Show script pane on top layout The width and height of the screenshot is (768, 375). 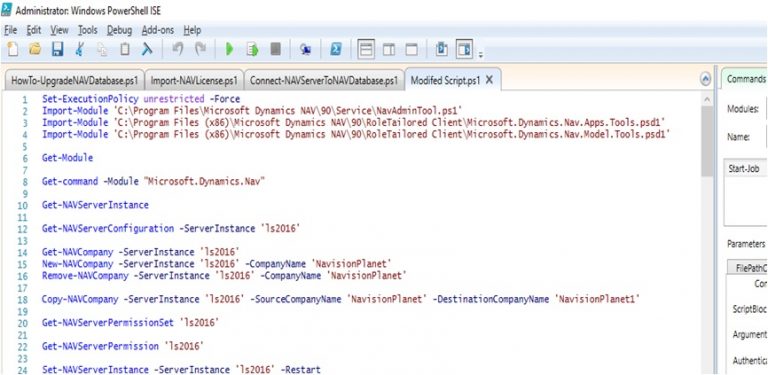[x=366, y=49]
